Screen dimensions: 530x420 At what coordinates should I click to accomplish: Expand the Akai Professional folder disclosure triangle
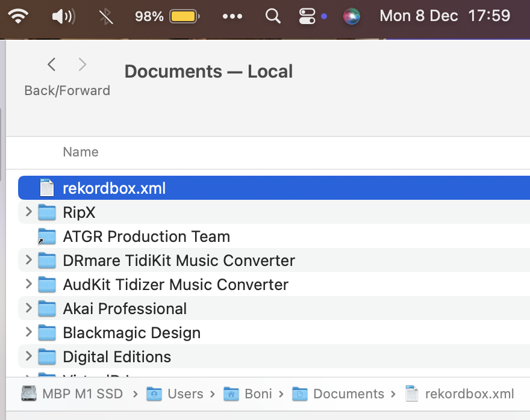point(28,308)
